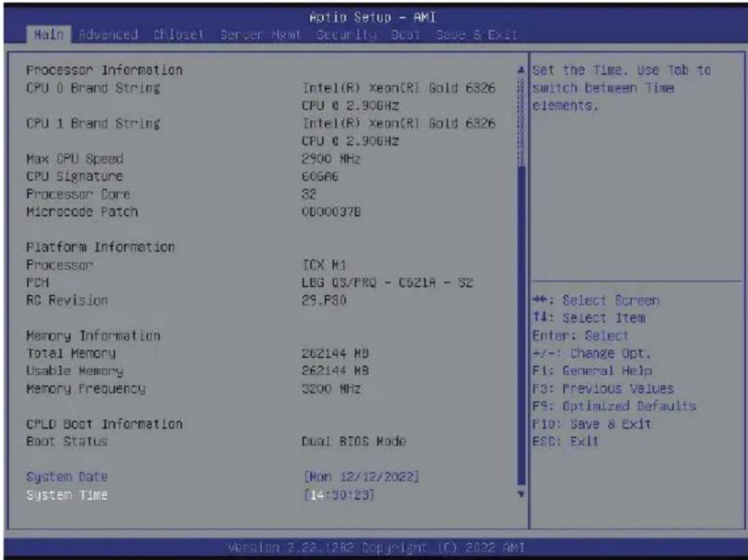Click the F9: Optimized Defaults hint
Screen dimensions: 748x560
[x=614, y=406]
